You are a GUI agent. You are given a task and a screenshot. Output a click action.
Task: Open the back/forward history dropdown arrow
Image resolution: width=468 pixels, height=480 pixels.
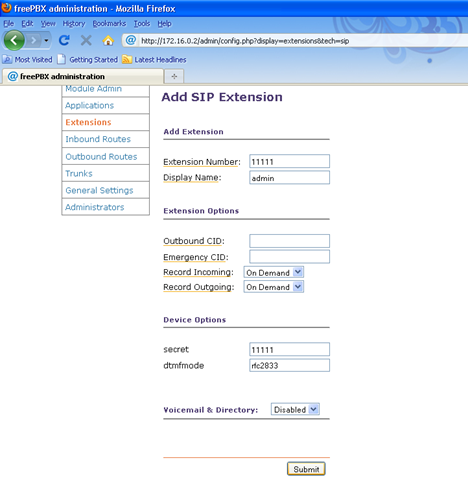pyautogui.click(x=46, y=41)
